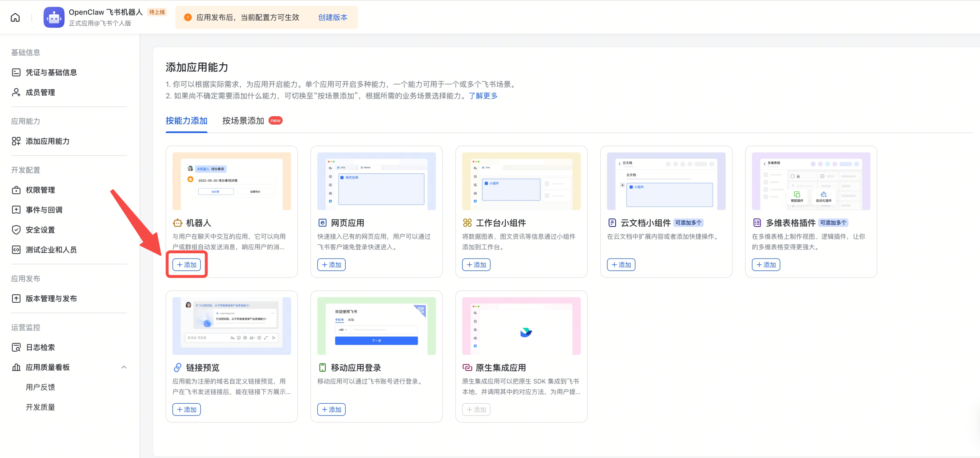
Task: Add the 机器人 capability
Action: 186,264
